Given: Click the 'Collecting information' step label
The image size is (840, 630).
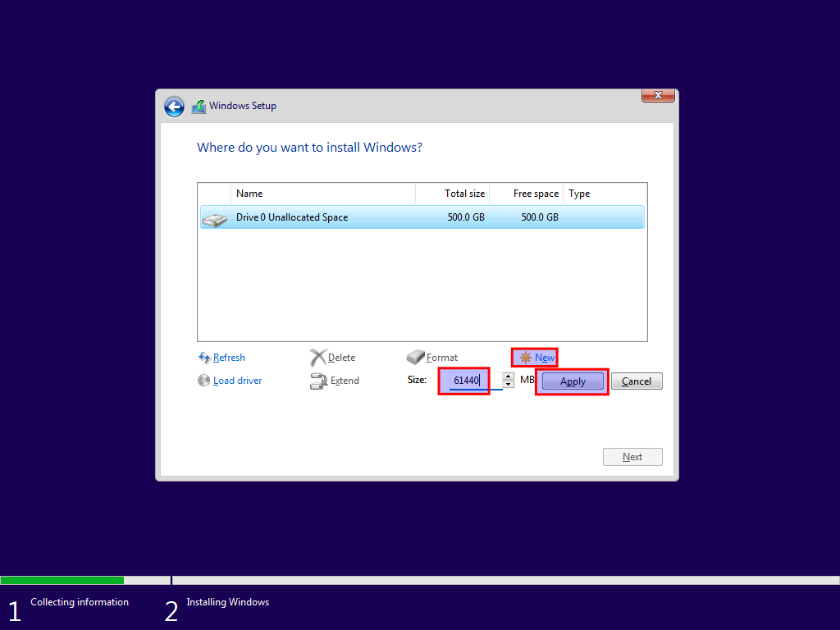Looking at the screenshot, I should click(x=80, y=602).
